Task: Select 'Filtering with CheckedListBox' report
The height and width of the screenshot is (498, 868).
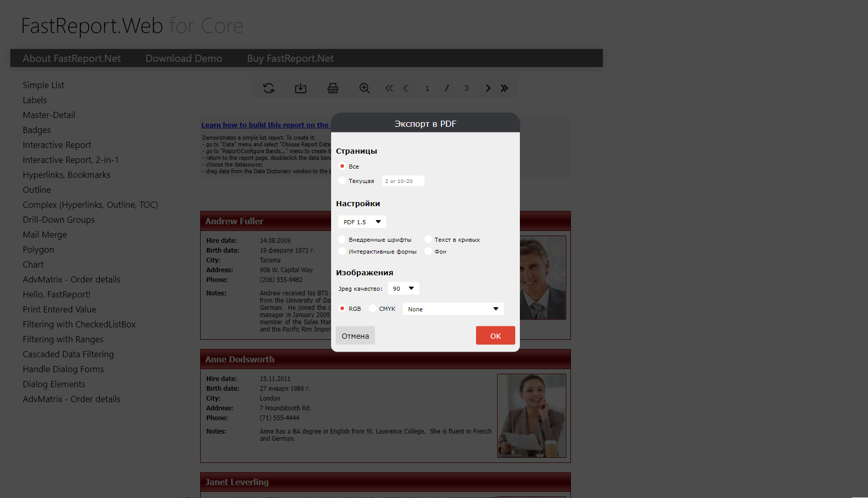Action: pyautogui.click(x=79, y=324)
